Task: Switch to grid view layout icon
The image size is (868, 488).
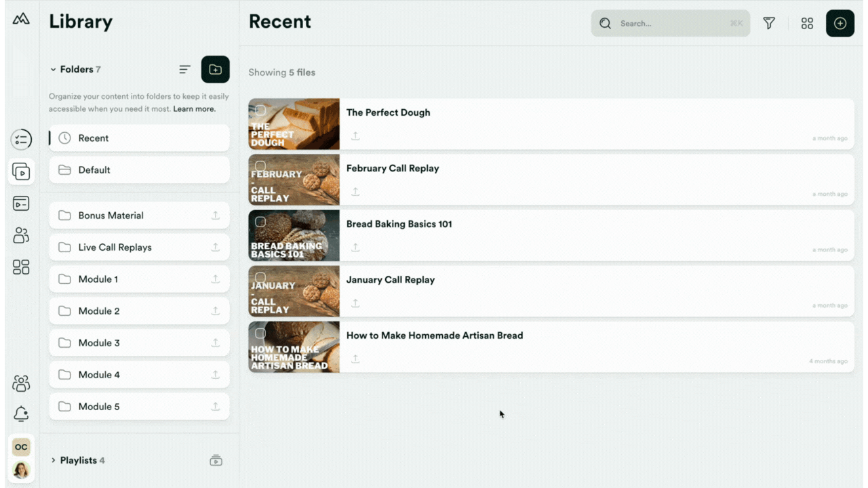Action: [807, 23]
